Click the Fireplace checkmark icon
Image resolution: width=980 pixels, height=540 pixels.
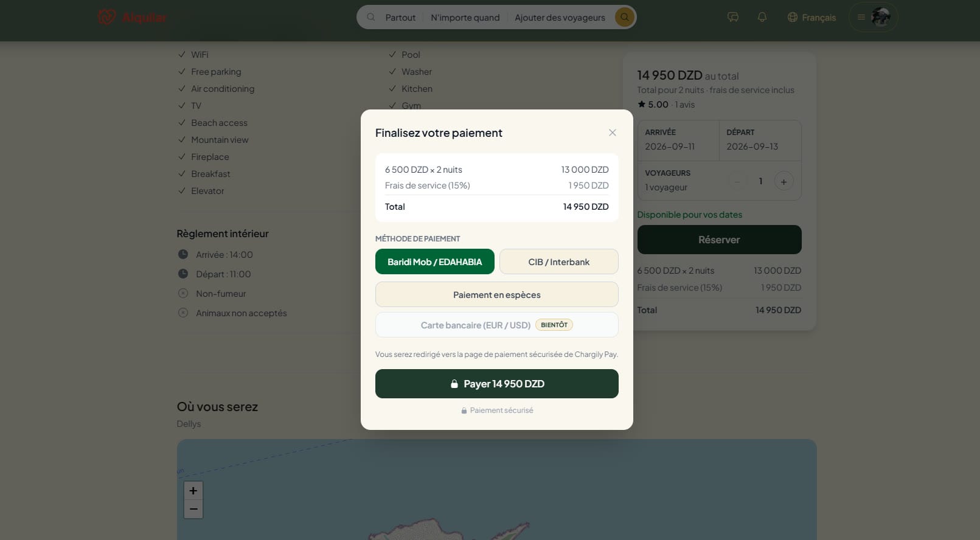tap(182, 156)
